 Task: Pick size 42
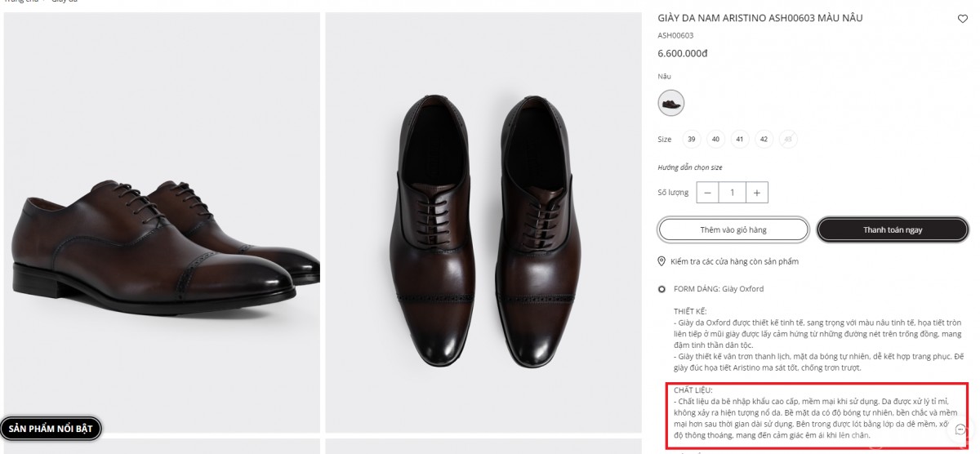764,140
